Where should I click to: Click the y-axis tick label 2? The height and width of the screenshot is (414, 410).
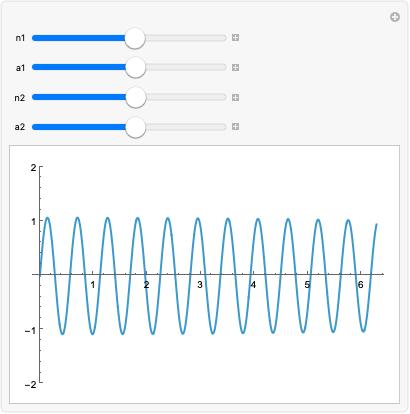(x=33, y=168)
